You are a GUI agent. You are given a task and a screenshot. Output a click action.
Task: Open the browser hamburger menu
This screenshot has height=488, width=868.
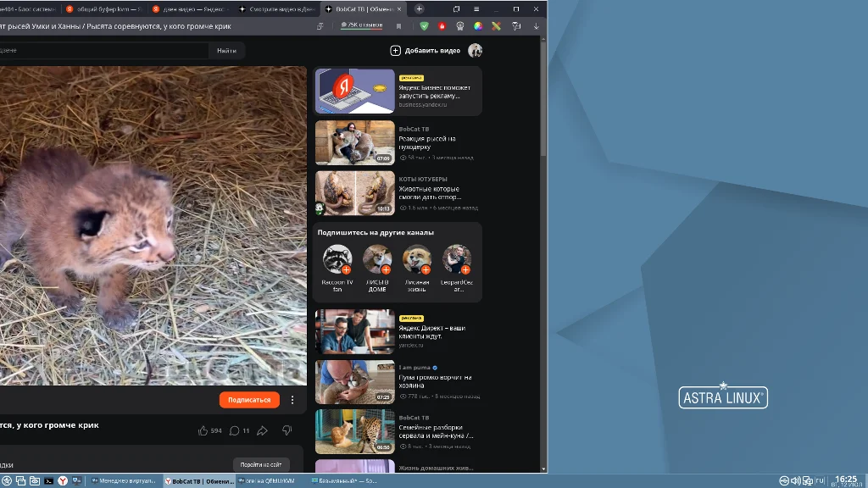point(476,8)
